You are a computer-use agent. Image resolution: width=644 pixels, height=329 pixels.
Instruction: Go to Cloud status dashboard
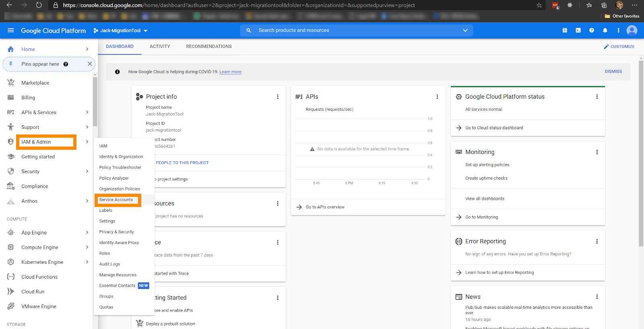point(494,128)
